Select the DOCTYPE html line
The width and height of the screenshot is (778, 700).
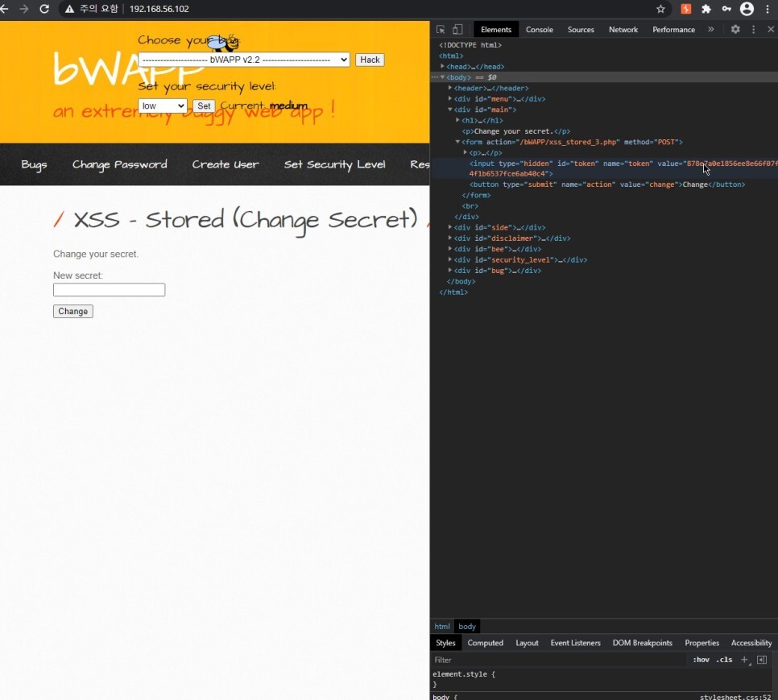pos(470,44)
